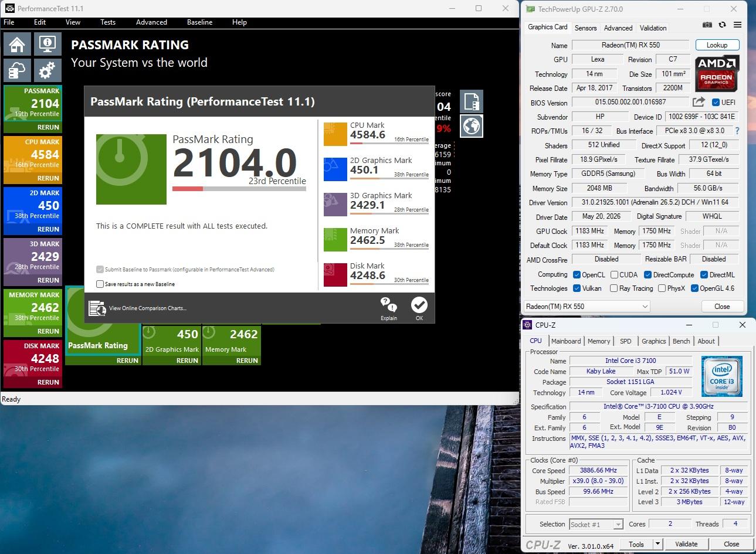Click the GPU-Z Close button
The height and width of the screenshot is (554, 756).
[x=722, y=307]
